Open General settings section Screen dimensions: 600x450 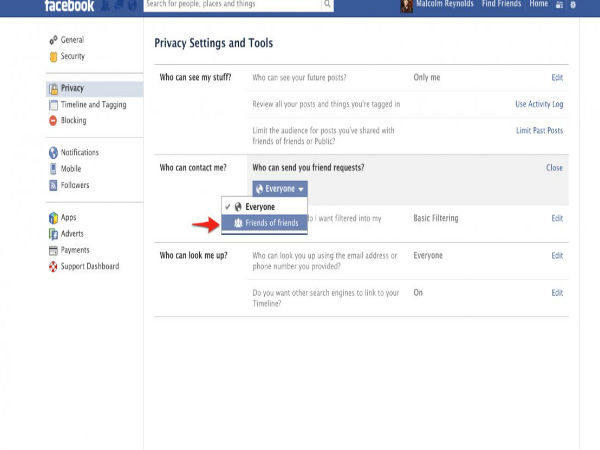[x=72, y=40]
